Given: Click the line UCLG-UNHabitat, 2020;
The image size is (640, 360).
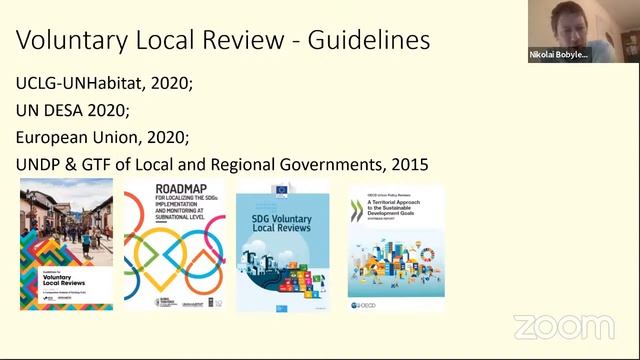Looking at the screenshot, I should point(104,83).
